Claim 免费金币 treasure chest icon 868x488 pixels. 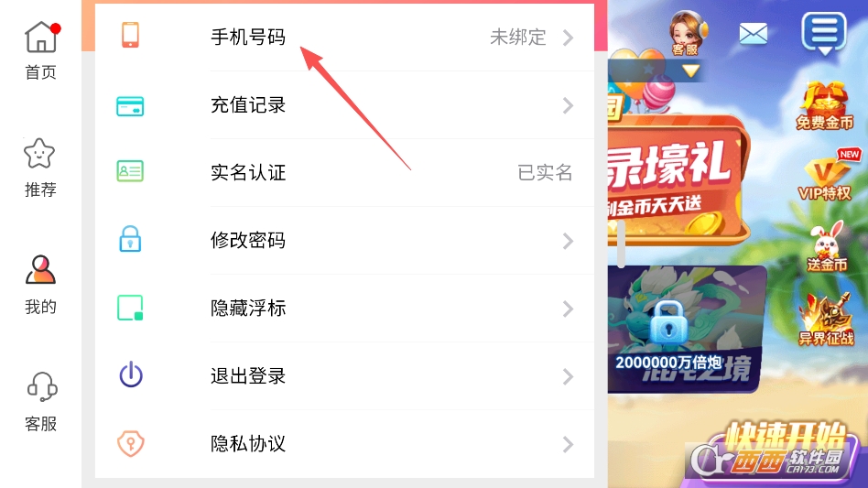pos(824,106)
